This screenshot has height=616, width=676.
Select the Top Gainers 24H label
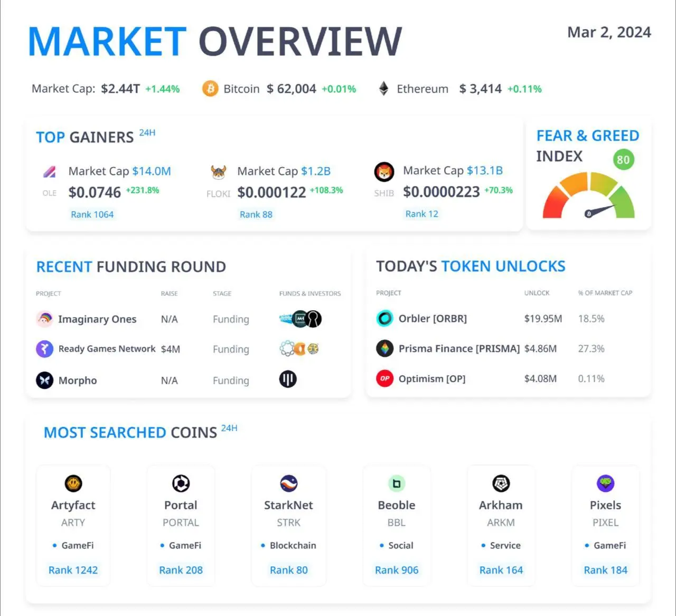147,133
